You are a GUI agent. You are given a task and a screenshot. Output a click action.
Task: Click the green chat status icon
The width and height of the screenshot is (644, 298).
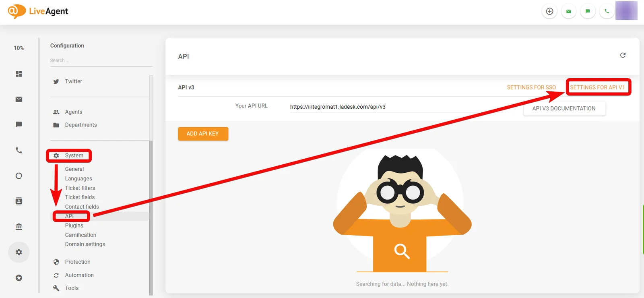coord(588,11)
